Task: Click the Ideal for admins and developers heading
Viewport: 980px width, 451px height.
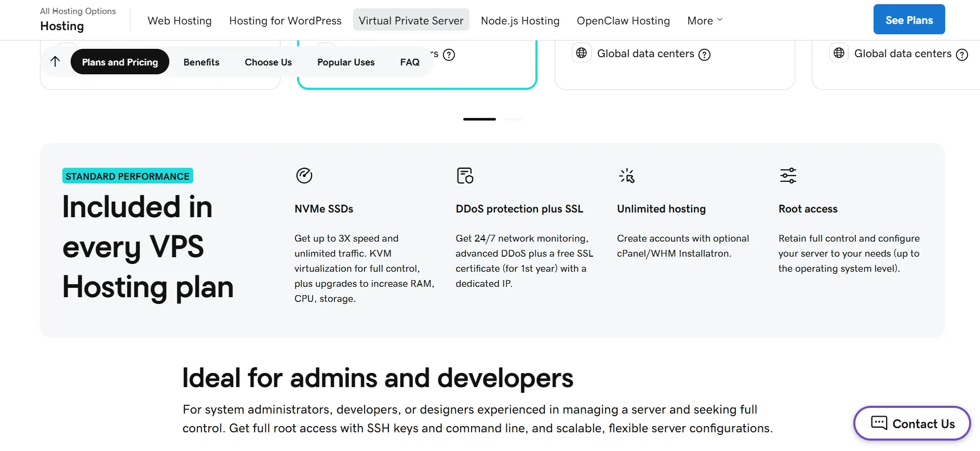Action: [x=378, y=378]
